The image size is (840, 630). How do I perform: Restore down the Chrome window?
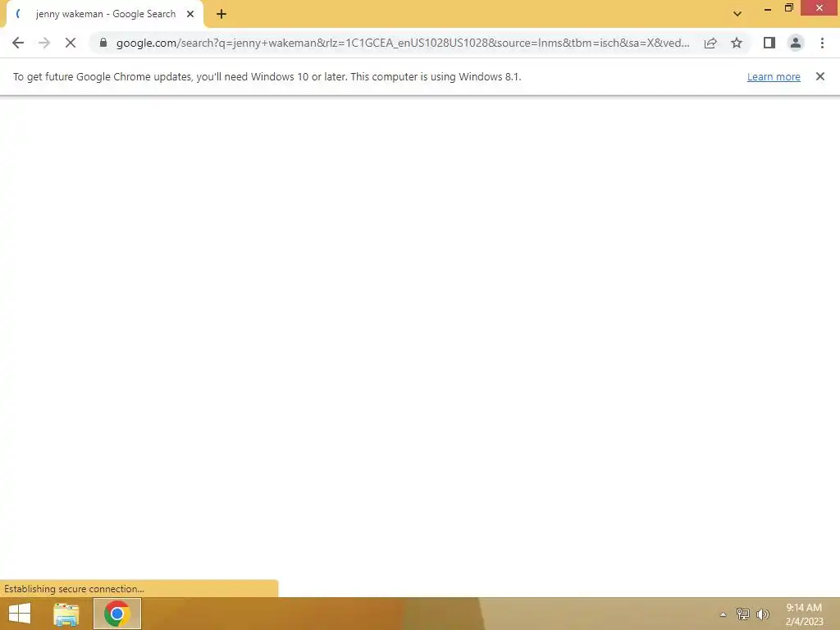coord(788,8)
